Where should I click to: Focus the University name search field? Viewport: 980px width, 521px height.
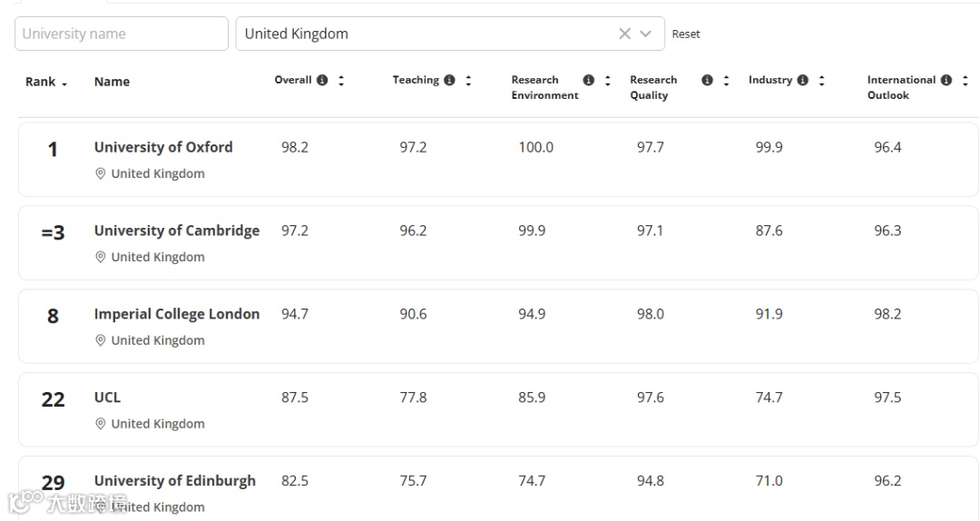pos(122,34)
